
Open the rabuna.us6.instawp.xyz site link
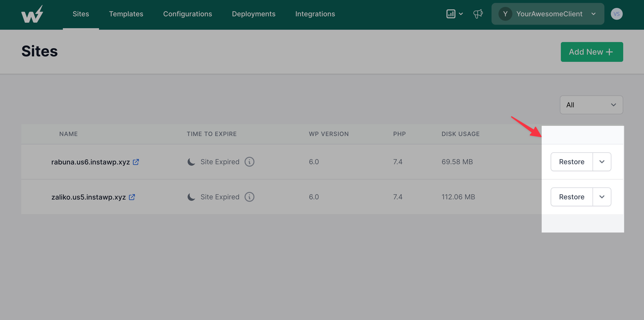click(91, 162)
